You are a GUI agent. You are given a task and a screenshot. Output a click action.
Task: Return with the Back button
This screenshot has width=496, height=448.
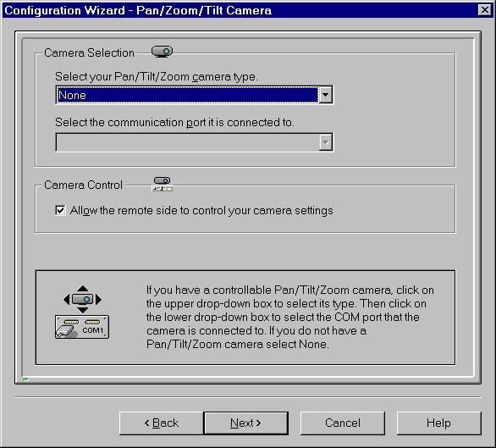pos(162,423)
